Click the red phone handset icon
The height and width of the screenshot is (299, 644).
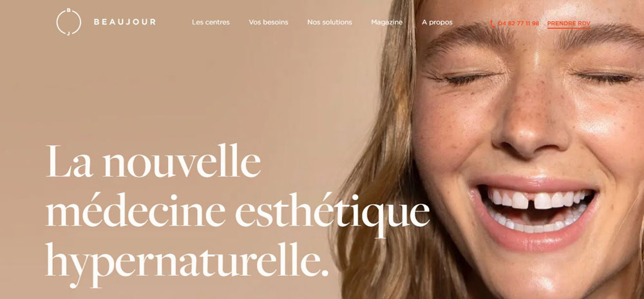[x=493, y=23]
